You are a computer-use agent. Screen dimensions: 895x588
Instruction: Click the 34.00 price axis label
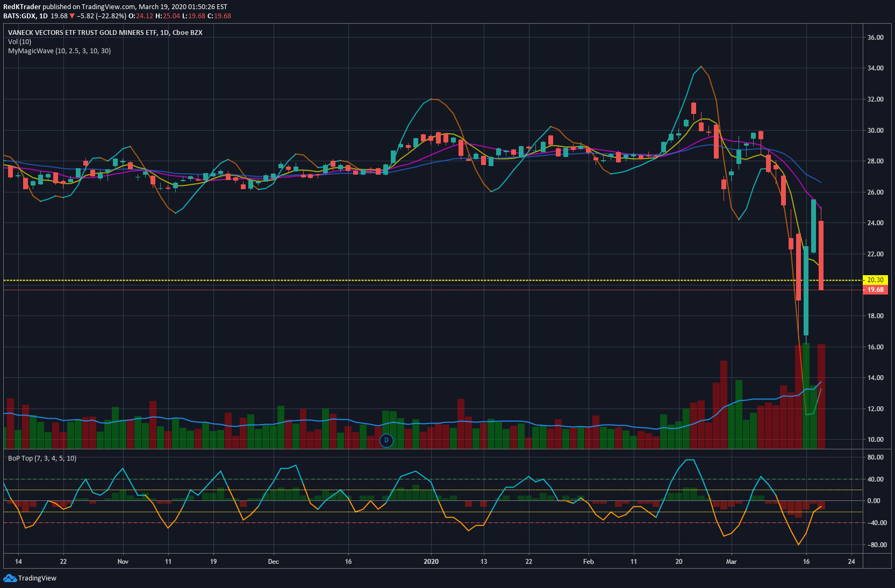pyautogui.click(x=875, y=68)
